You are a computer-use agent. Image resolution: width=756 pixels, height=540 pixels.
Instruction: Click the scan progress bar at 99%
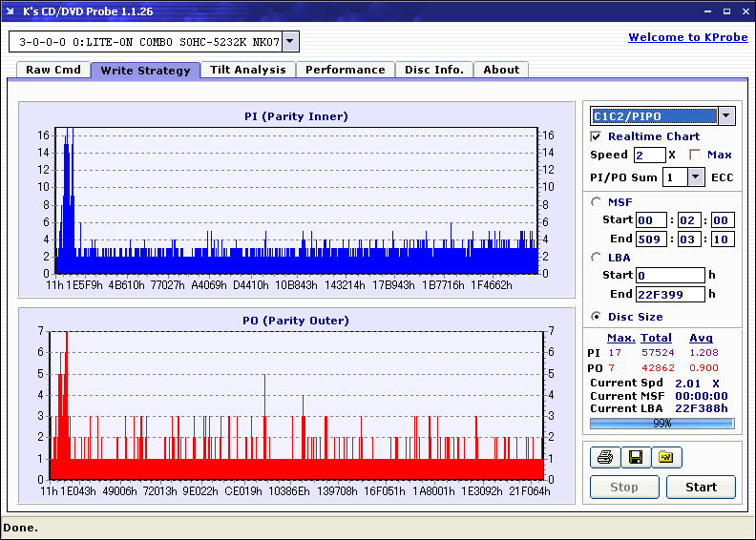pos(661,423)
